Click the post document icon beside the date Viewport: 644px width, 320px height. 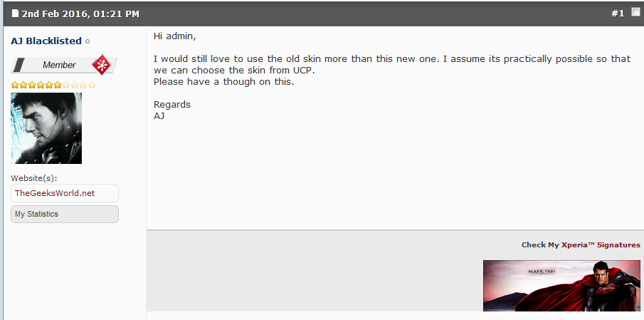click(x=14, y=14)
